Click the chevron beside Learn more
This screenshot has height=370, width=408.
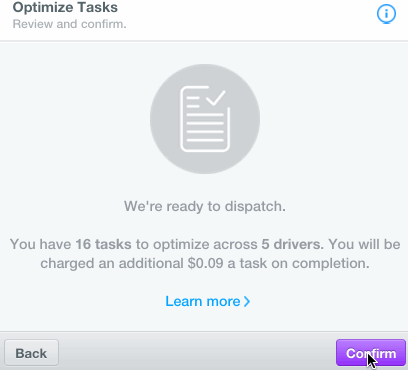pos(247,302)
